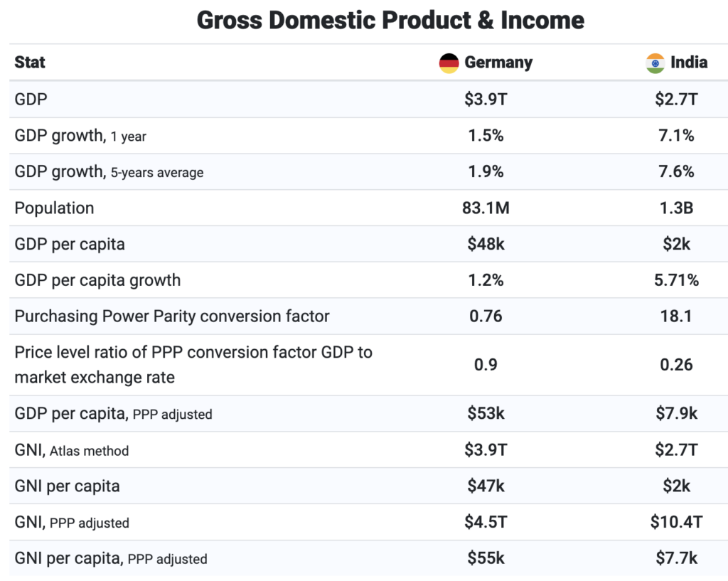The width and height of the screenshot is (728, 581).
Task: Select the GDP row label
Action: (31, 100)
